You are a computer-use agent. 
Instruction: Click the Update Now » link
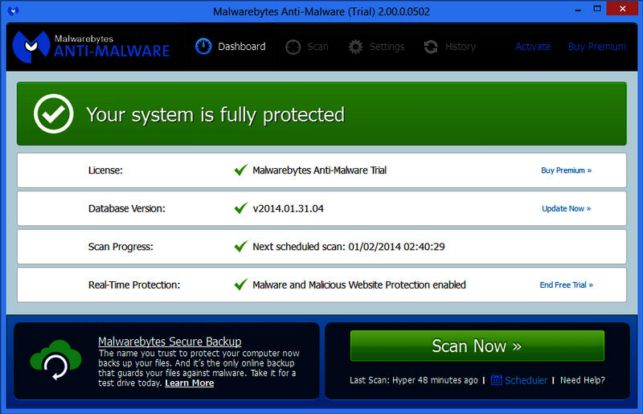point(566,208)
